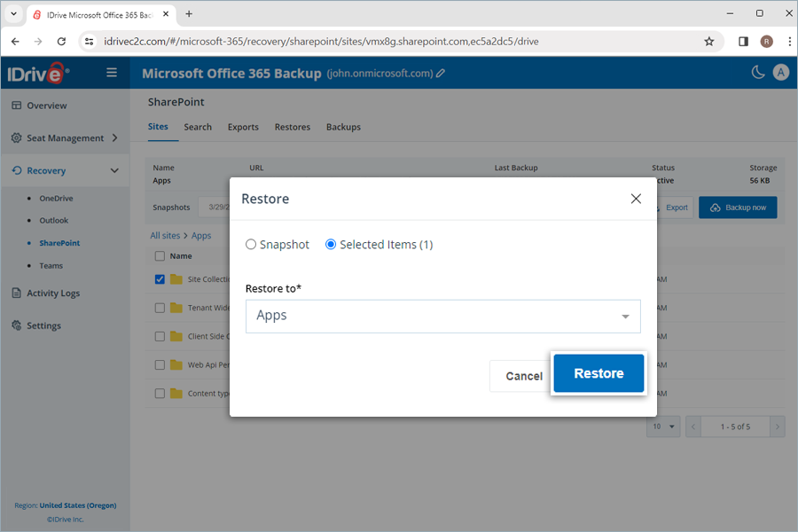Click the United States (Oregon) region link
Viewport: 798px width, 532px height.
78,505
